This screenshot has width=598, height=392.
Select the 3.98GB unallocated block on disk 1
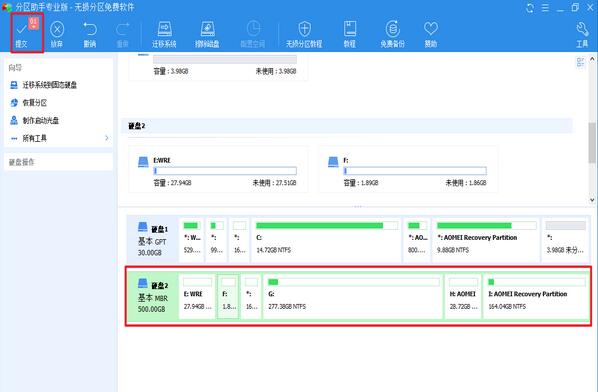point(565,239)
